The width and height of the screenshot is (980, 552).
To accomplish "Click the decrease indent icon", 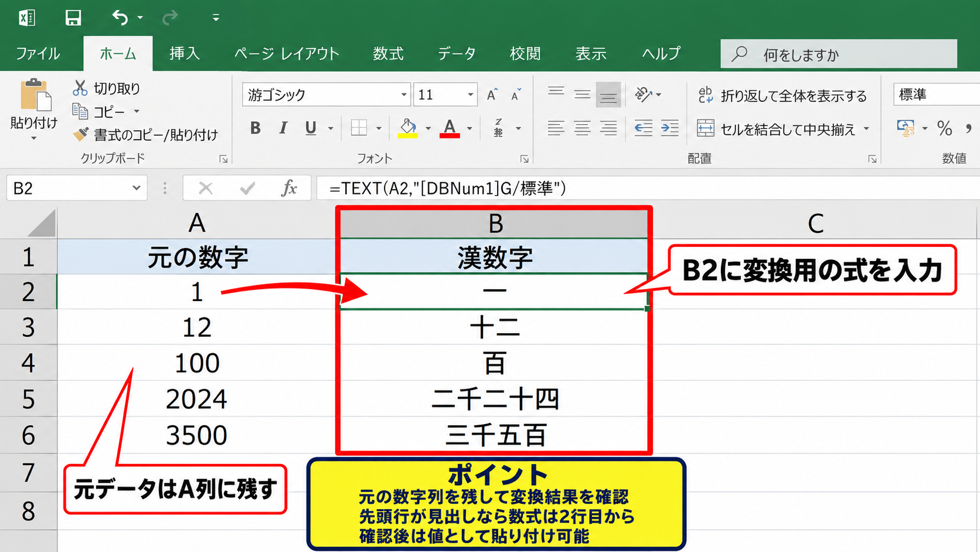I will [x=644, y=128].
